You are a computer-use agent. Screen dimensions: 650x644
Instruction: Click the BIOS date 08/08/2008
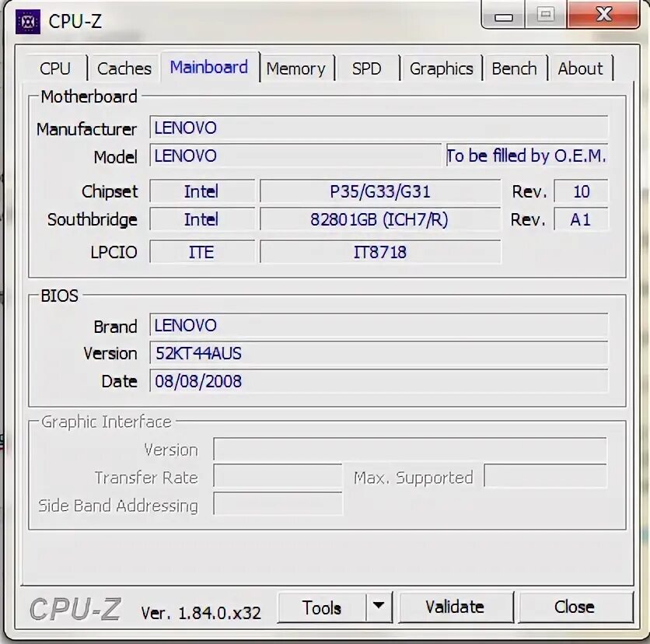pos(379,380)
